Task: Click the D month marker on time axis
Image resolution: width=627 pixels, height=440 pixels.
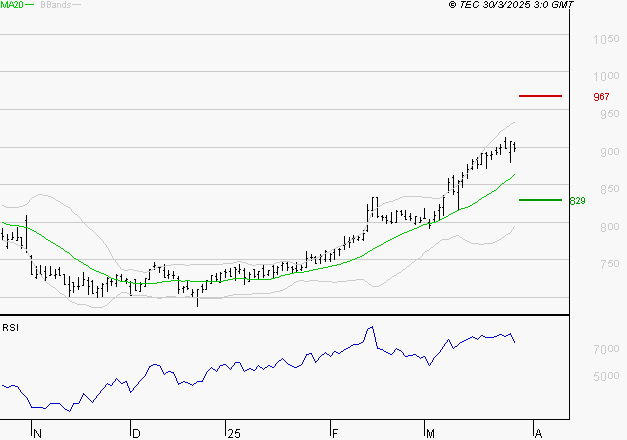Action: pyautogui.click(x=136, y=434)
